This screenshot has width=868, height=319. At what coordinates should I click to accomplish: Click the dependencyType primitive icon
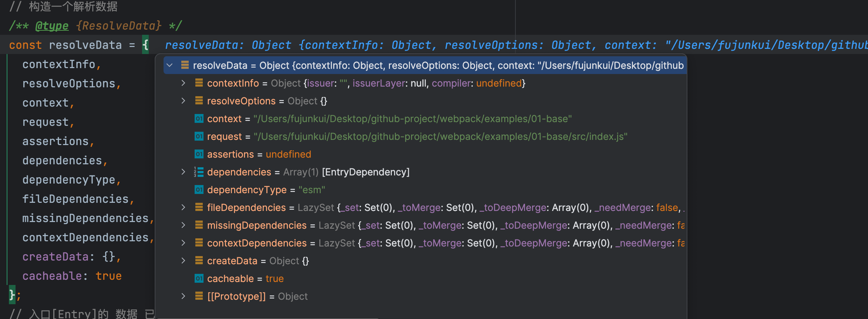click(x=199, y=190)
